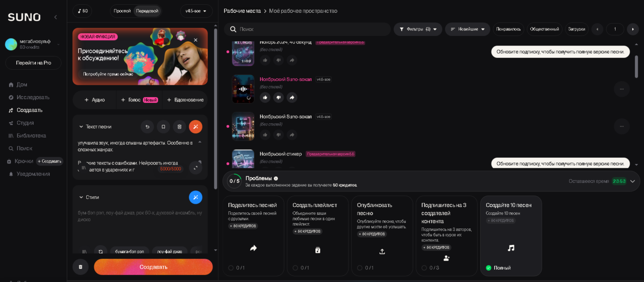Click the magnifier icon in search bar

point(233,29)
